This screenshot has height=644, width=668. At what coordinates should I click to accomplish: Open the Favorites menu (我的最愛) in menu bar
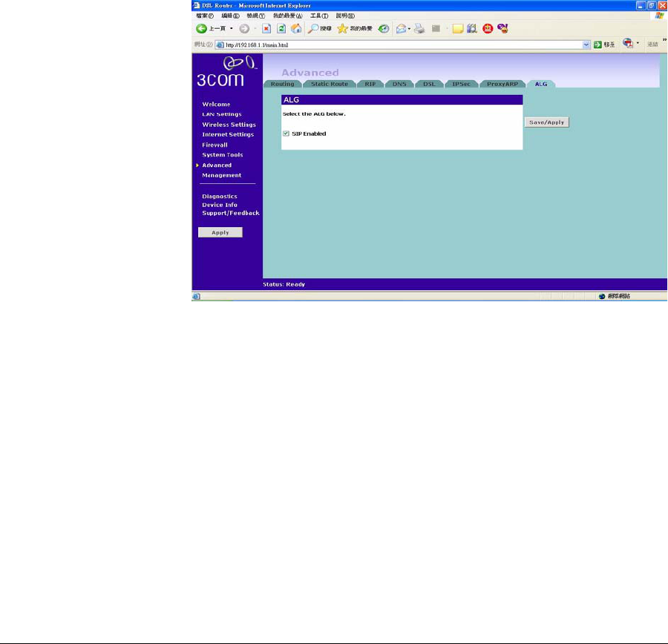coord(287,16)
